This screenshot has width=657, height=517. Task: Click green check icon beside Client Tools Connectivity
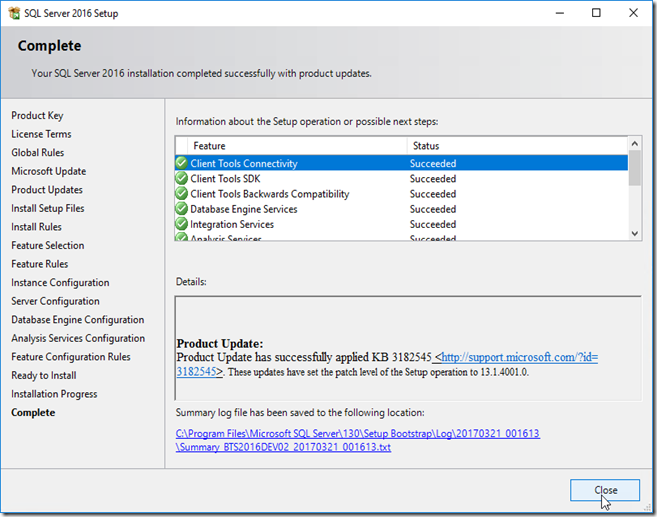181,163
